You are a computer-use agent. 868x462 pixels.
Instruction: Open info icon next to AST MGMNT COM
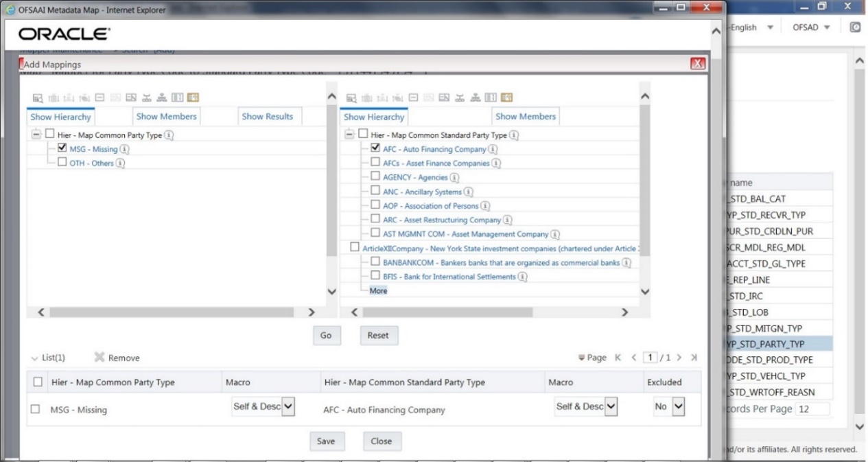pos(556,234)
